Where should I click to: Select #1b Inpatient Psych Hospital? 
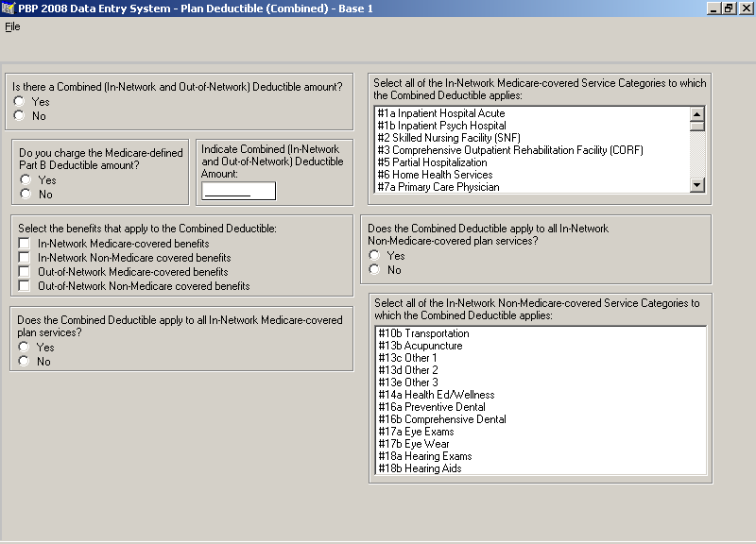point(533,126)
